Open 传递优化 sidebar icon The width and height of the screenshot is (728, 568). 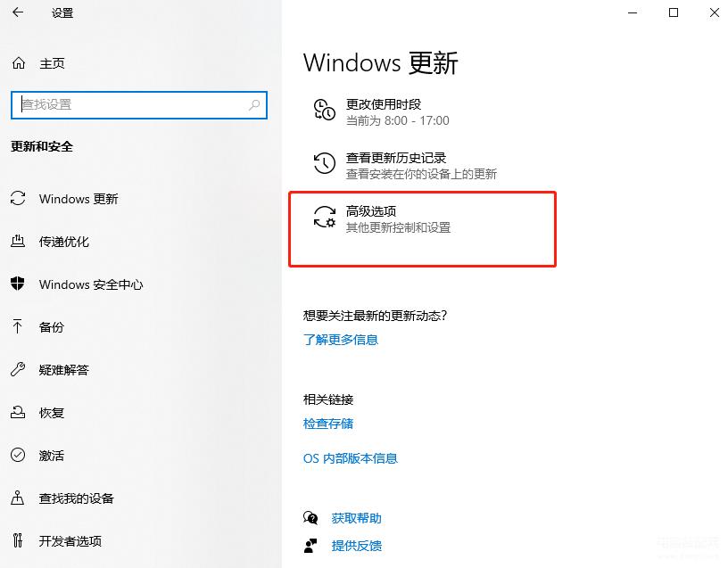(18, 242)
